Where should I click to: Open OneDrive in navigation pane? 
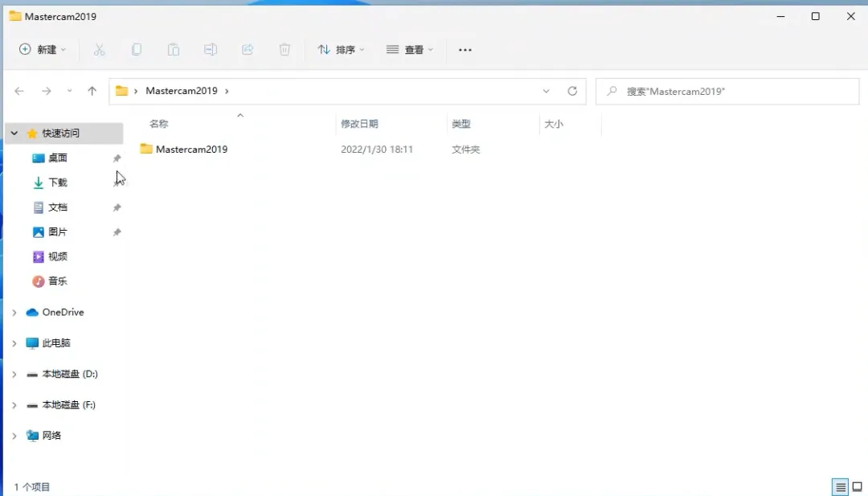(x=63, y=312)
